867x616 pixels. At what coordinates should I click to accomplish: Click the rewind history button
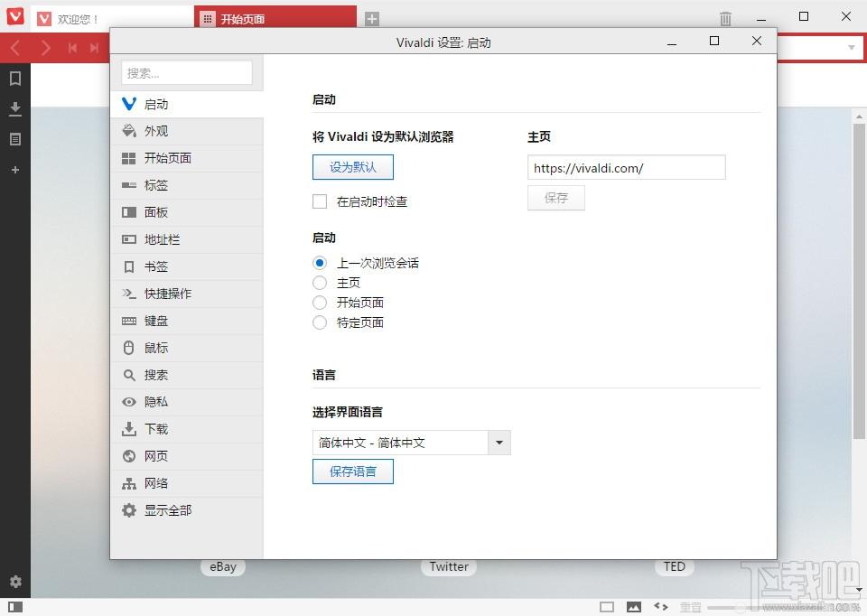point(72,48)
